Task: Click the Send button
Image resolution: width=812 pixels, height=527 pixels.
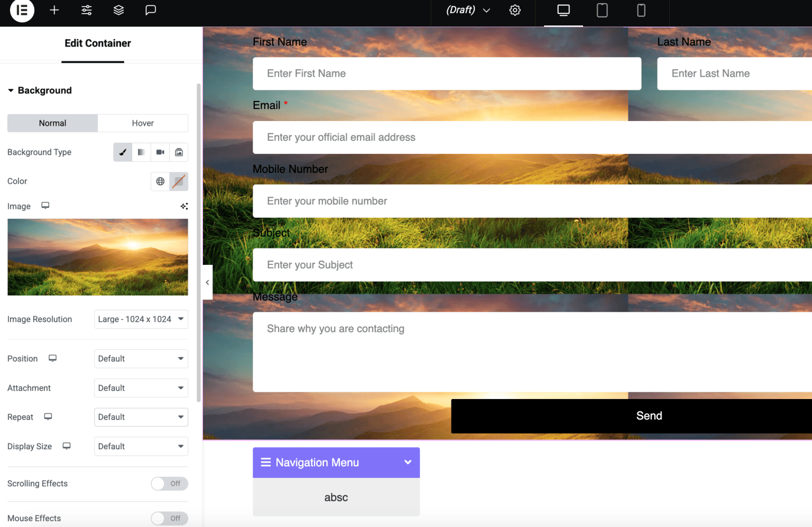Action: pos(649,416)
